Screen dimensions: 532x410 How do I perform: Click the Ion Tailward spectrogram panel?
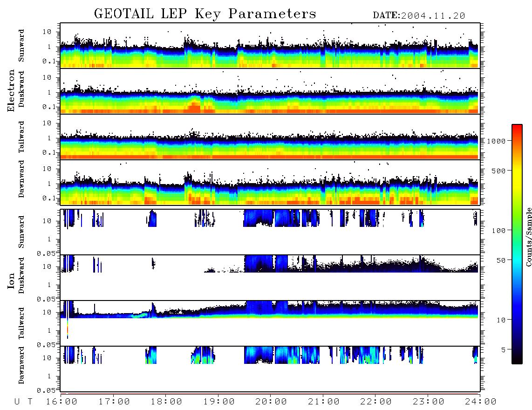(x=270, y=323)
